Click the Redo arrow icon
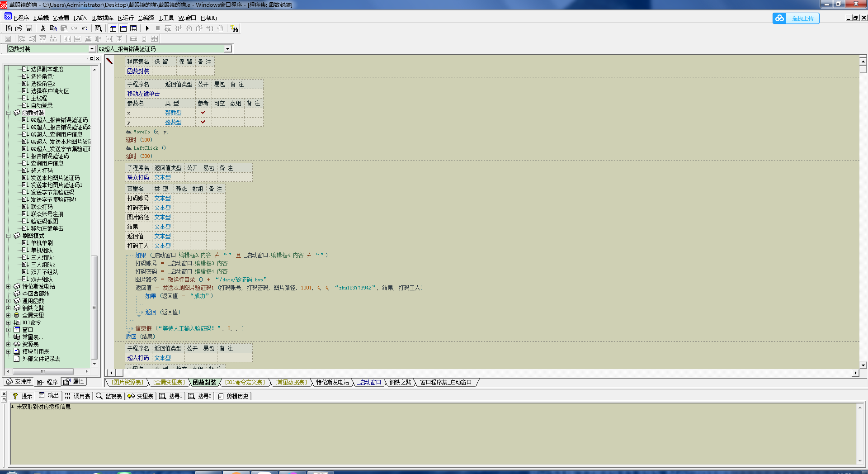868x474 pixels. tap(74, 28)
